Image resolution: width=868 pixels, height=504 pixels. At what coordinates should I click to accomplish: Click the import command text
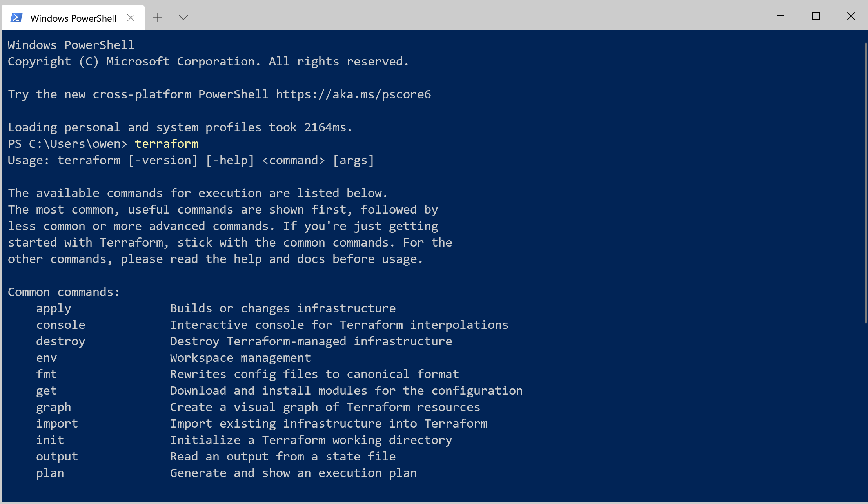tap(57, 423)
